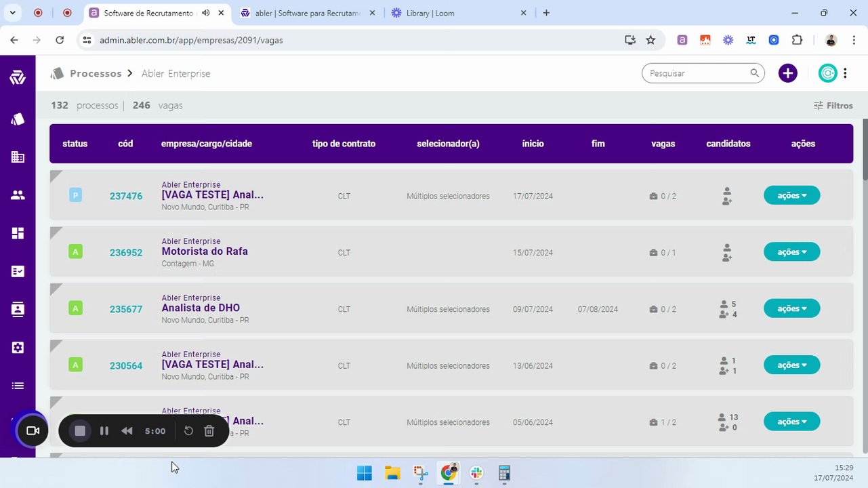The width and height of the screenshot is (868, 488).
Task: Pause the Loom recording
Action: tap(104, 431)
